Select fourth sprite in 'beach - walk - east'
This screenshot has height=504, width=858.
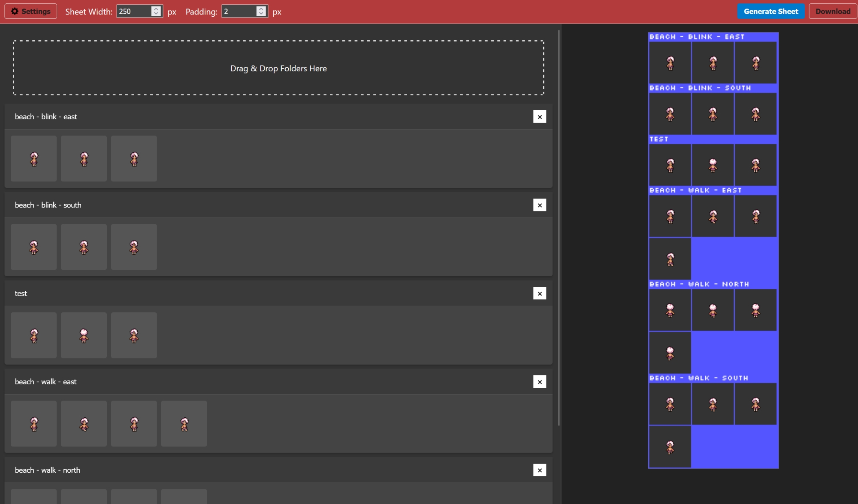point(184,424)
